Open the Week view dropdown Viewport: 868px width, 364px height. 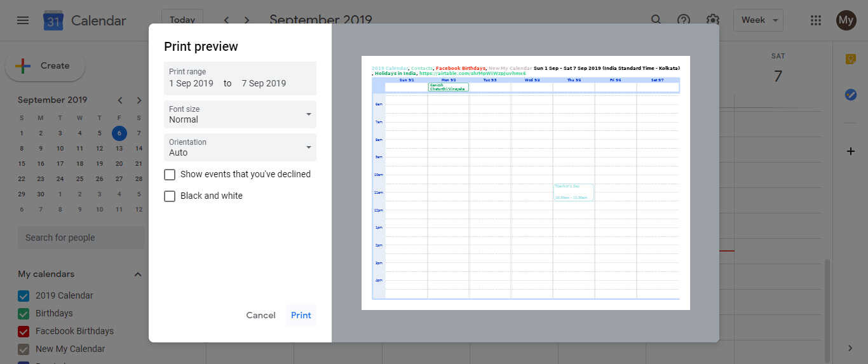[758, 20]
